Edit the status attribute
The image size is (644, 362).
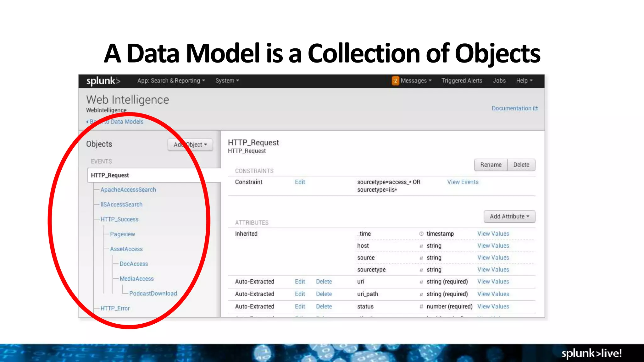pos(300,306)
